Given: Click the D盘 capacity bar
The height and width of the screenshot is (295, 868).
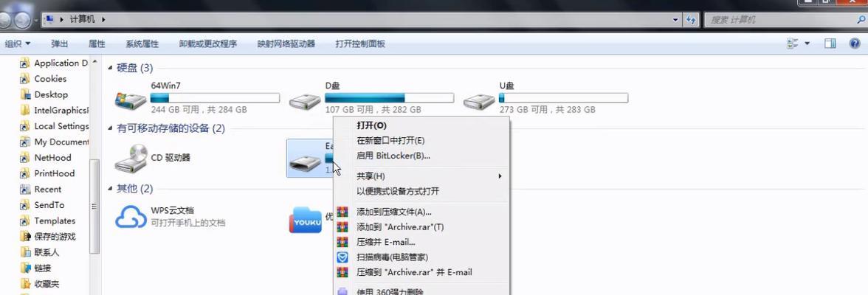Looking at the screenshot, I should pyautogui.click(x=390, y=98).
